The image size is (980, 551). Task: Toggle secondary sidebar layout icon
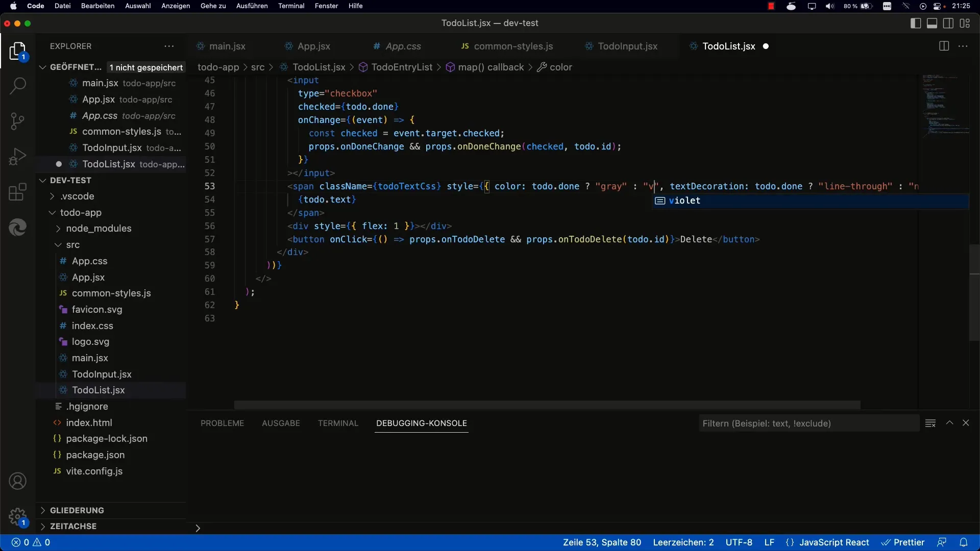point(948,23)
